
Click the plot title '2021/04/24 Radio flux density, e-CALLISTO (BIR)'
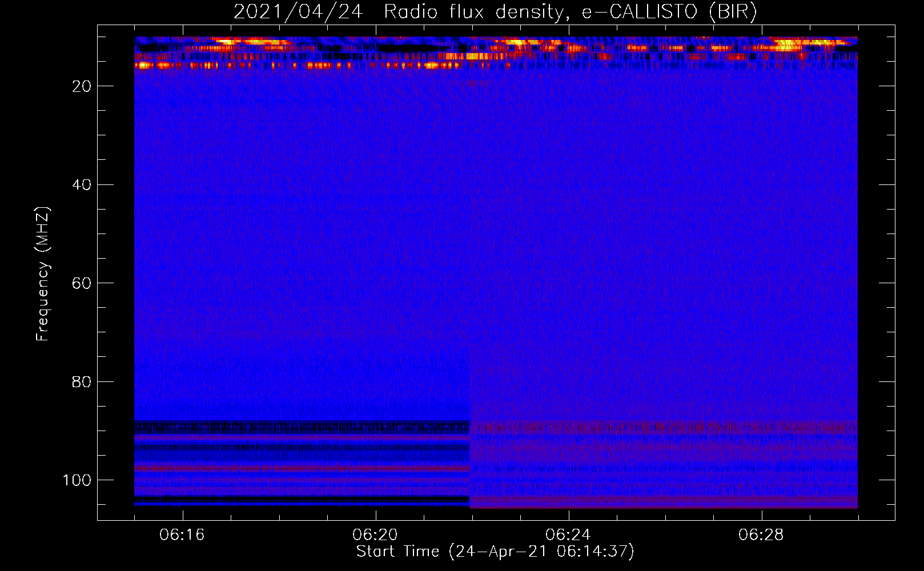[495, 12]
